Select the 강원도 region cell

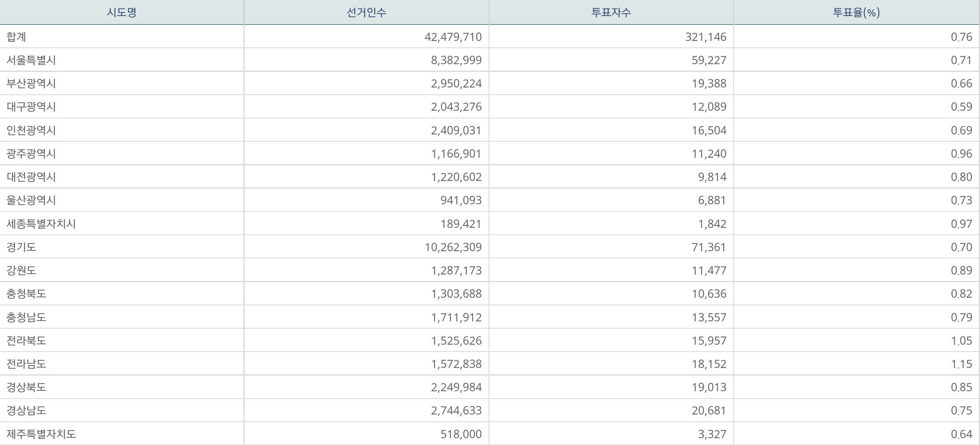[21, 270]
